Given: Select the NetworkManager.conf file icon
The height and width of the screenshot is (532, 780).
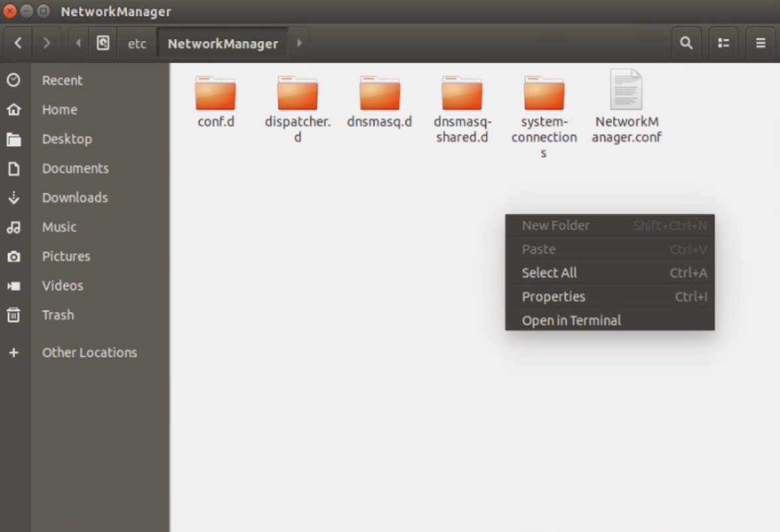Looking at the screenshot, I should (626, 89).
